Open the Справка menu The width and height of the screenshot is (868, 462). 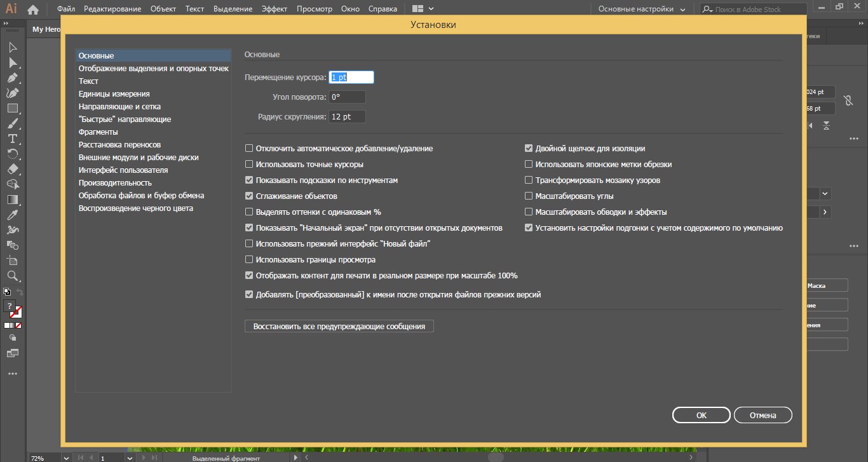point(383,9)
